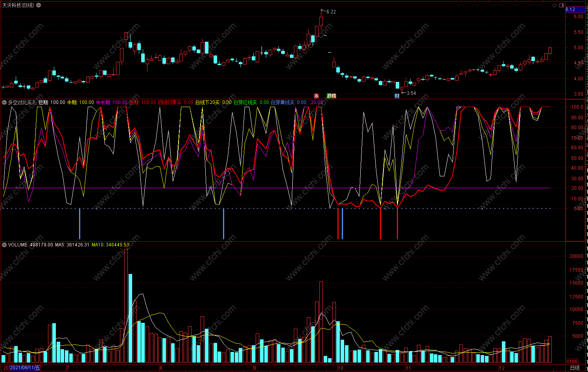Click month 11 on the time axis
Image resolution: width=588 pixels, height=372 pixels.
[408, 368]
